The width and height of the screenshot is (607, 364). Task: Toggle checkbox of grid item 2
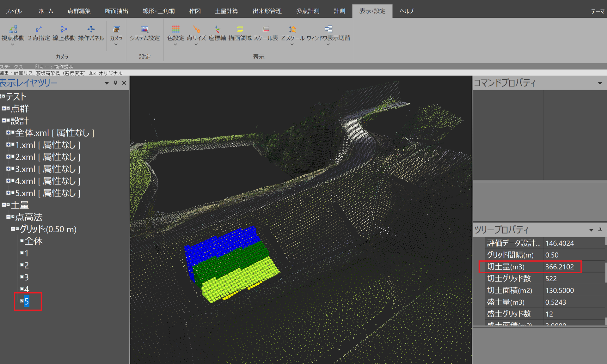tap(22, 264)
